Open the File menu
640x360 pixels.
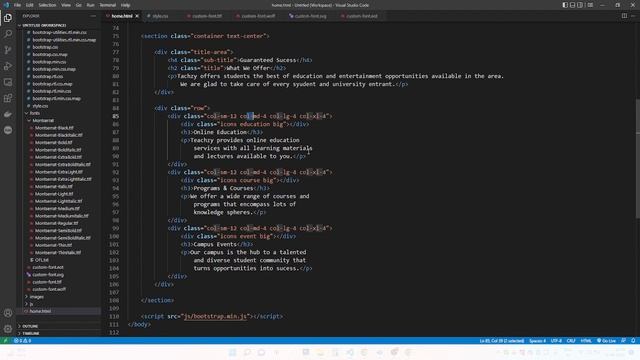pyautogui.click(x=17, y=5)
